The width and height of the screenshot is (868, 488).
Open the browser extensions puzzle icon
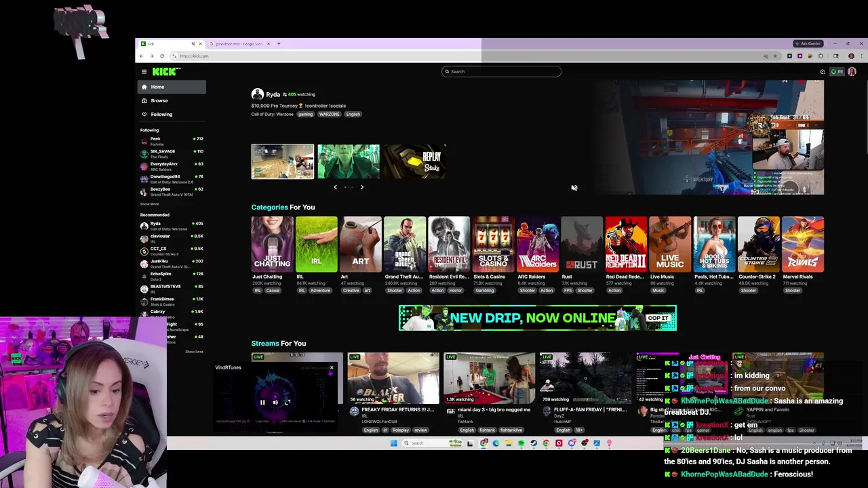(821, 56)
